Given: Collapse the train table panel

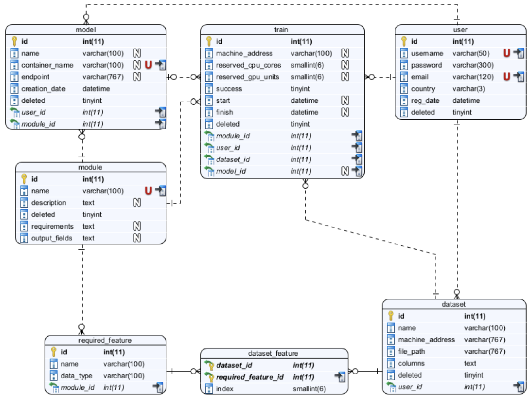Looking at the screenshot, I should [x=281, y=30].
